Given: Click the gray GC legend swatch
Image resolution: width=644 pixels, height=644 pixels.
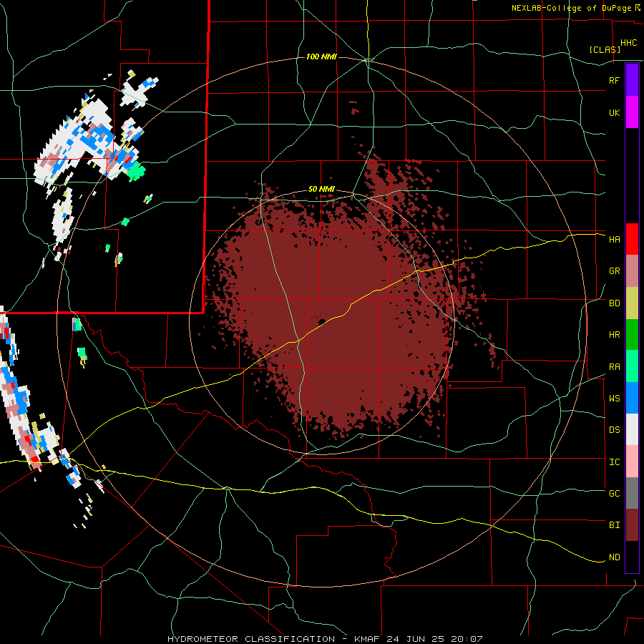Looking at the screenshot, I should click(x=632, y=493).
